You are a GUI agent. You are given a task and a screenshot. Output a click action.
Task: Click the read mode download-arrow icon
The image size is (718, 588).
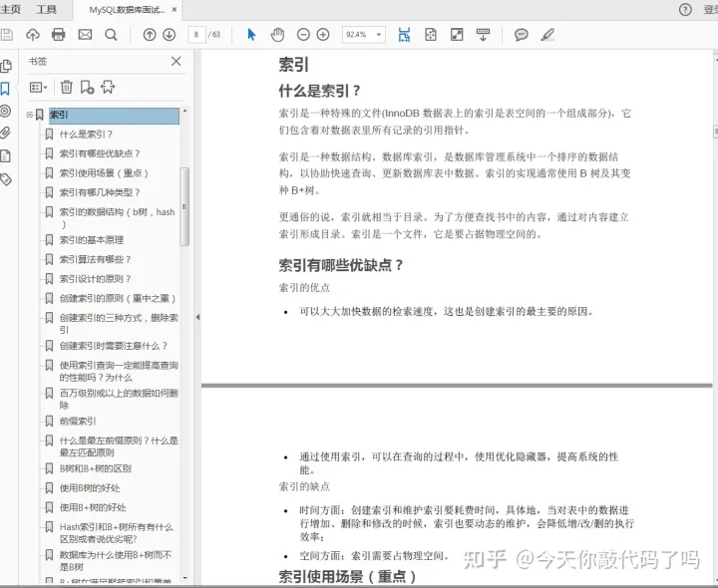[x=483, y=34]
